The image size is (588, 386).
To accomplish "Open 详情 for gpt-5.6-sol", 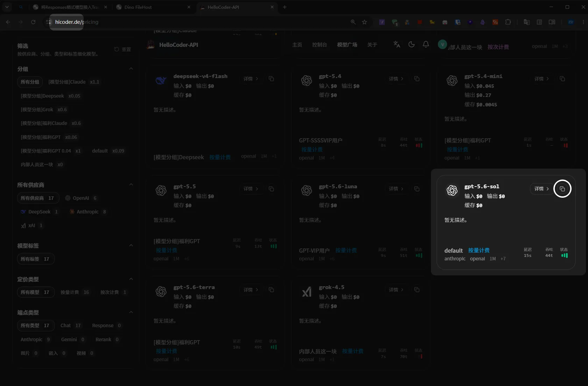I will (x=541, y=189).
